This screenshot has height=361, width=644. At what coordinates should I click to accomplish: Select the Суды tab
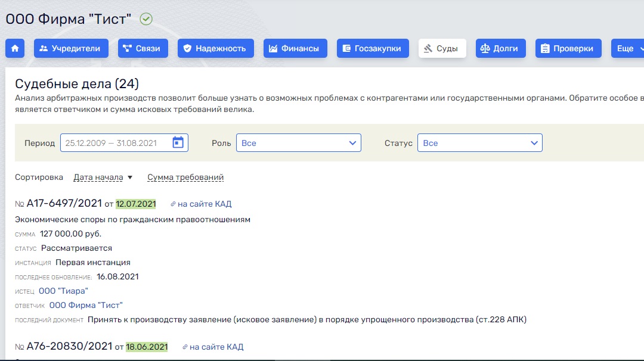point(442,48)
